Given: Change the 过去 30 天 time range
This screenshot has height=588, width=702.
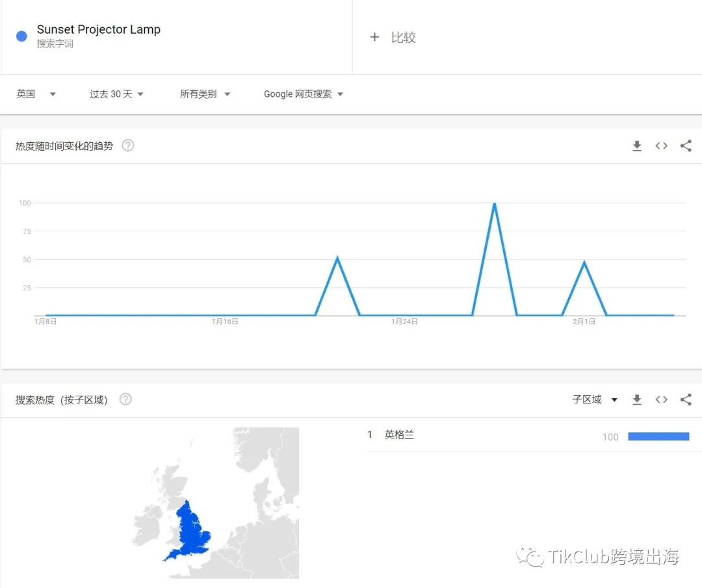Looking at the screenshot, I should pos(116,94).
